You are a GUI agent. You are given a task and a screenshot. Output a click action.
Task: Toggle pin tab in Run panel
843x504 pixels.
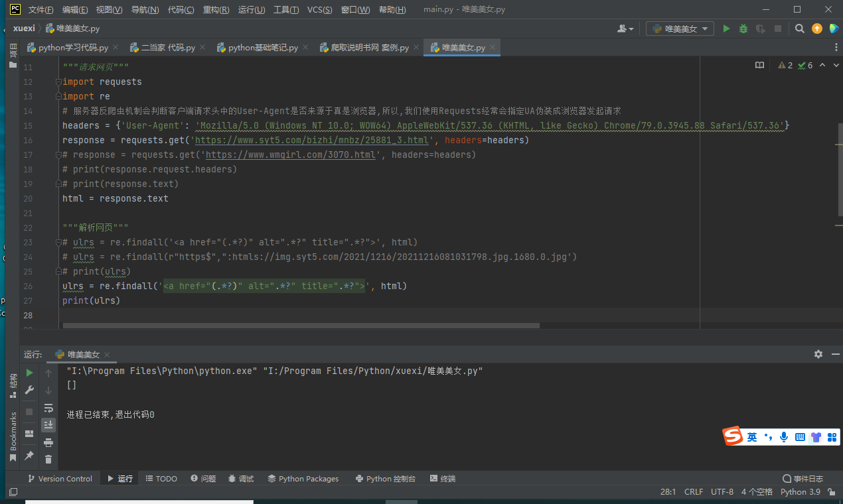29,456
